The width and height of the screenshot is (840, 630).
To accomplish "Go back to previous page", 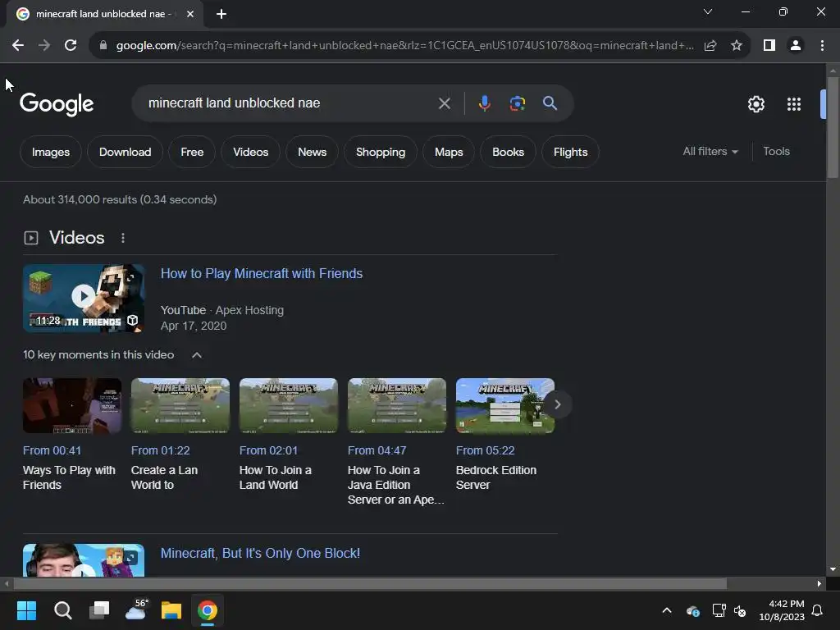I will 18,46.
